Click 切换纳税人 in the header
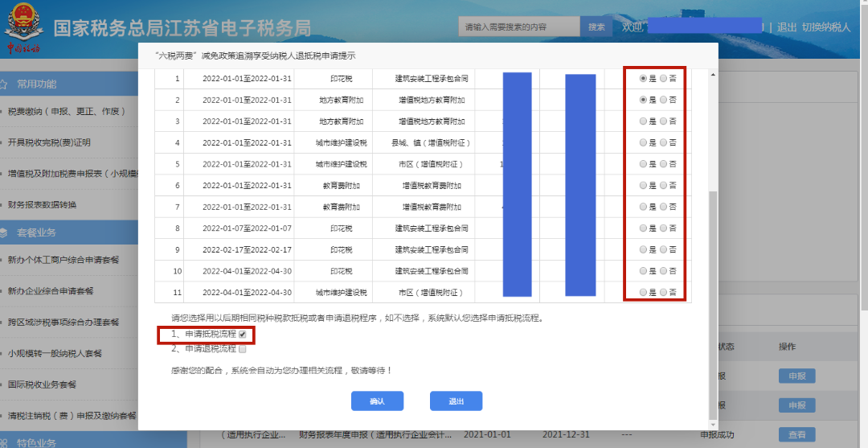Viewport: 868px width, 448px height. point(826,27)
